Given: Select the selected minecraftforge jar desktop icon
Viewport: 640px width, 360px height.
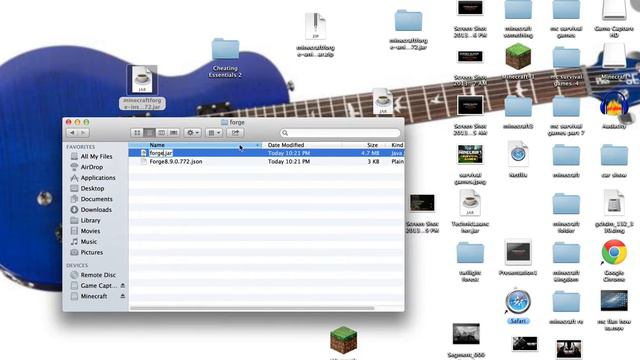Looking at the screenshot, I should [x=142, y=80].
